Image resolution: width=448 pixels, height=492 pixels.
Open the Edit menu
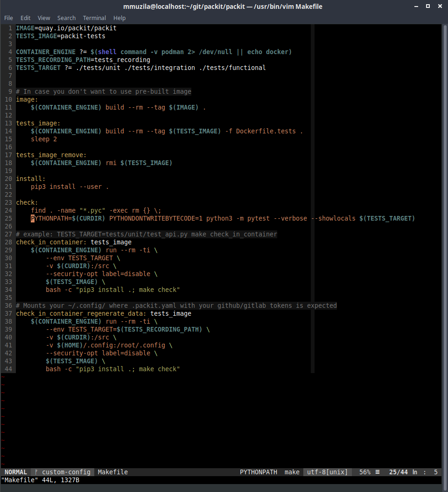25,18
